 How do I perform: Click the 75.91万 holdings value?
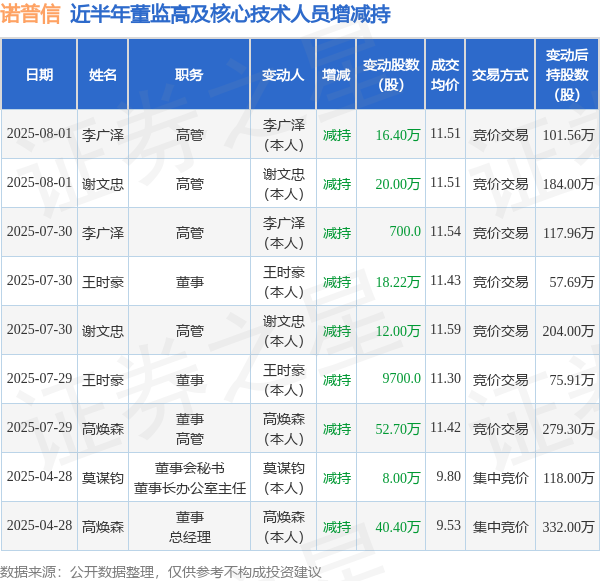pos(572,380)
